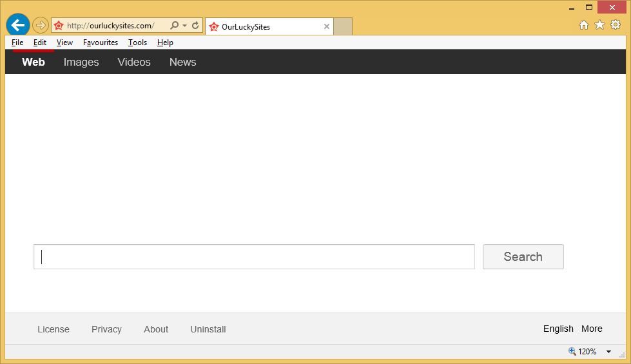Open the File menu

point(17,43)
